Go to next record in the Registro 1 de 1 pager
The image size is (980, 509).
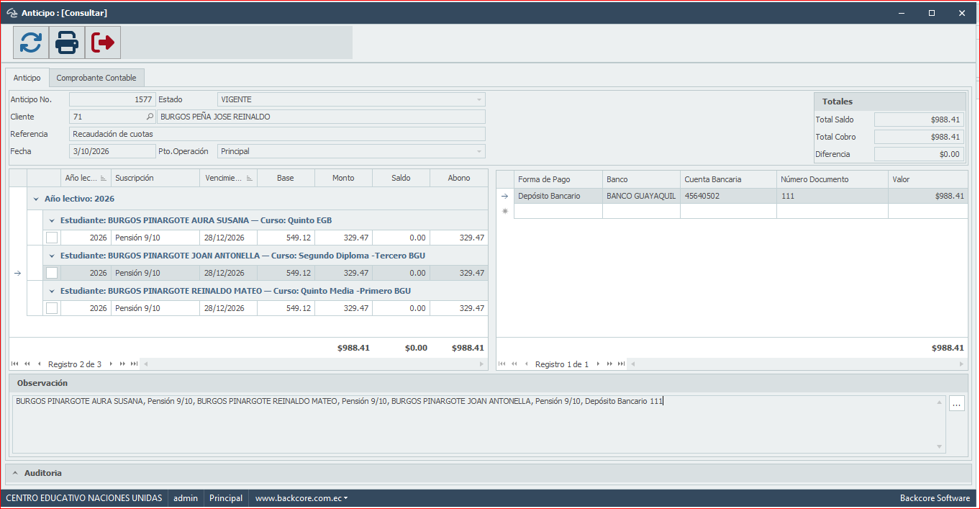click(x=598, y=364)
